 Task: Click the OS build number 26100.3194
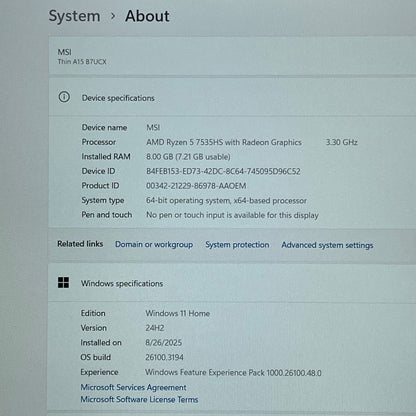(164, 357)
